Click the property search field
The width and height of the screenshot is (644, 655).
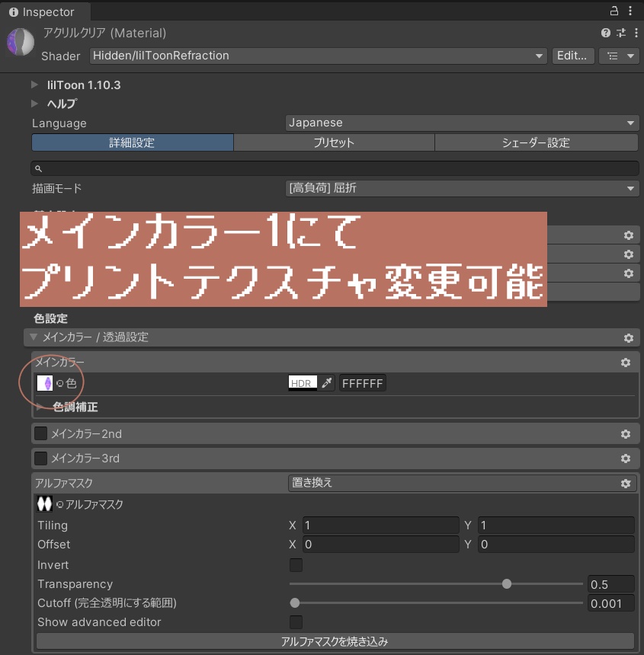(x=335, y=168)
